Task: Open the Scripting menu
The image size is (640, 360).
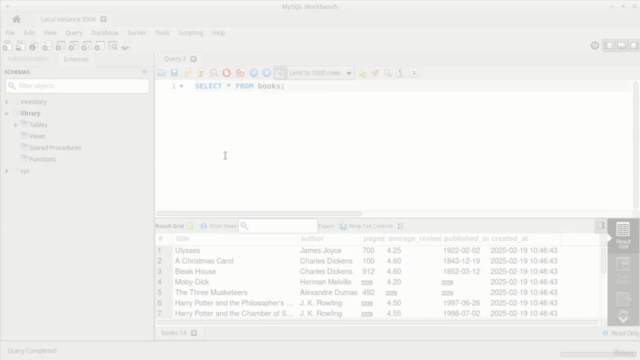Action: (191, 33)
